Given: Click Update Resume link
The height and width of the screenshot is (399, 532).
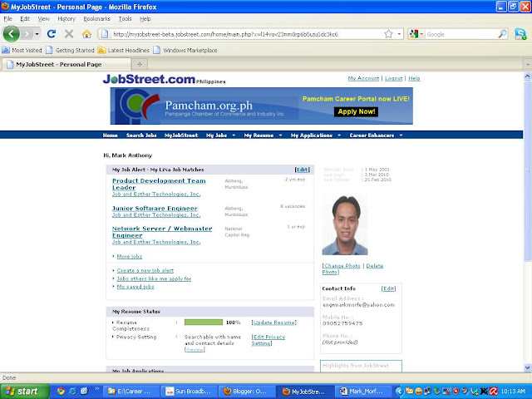Looking at the screenshot, I should [x=274, y=323].
